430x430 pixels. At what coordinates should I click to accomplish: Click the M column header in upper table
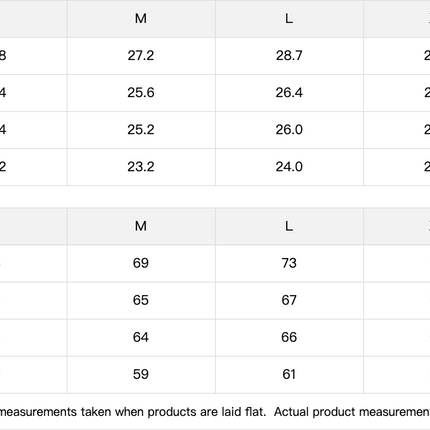(141, 19)
